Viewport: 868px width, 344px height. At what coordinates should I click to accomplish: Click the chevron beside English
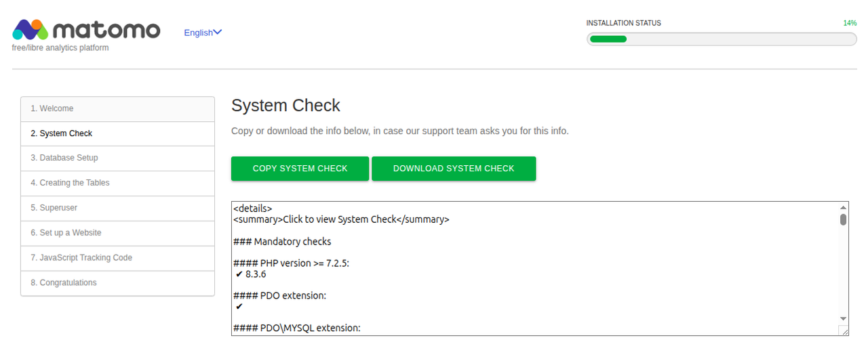tap(218, 33)
